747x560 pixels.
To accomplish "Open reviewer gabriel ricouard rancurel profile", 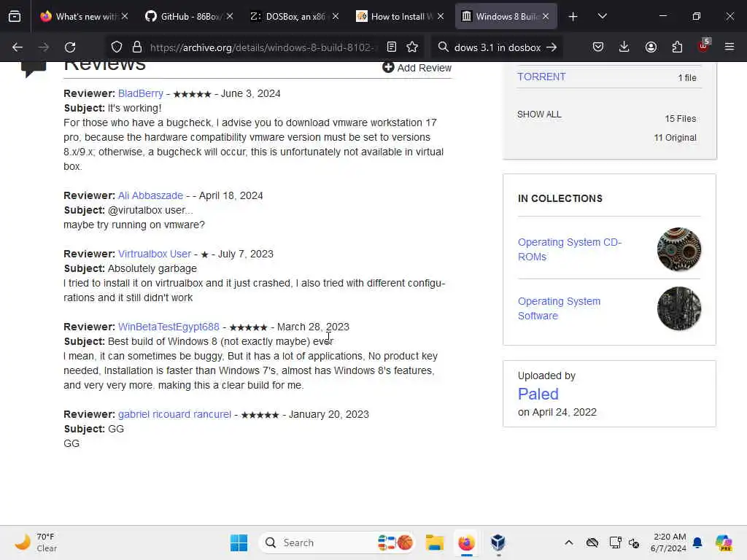I will click(174, 414).
